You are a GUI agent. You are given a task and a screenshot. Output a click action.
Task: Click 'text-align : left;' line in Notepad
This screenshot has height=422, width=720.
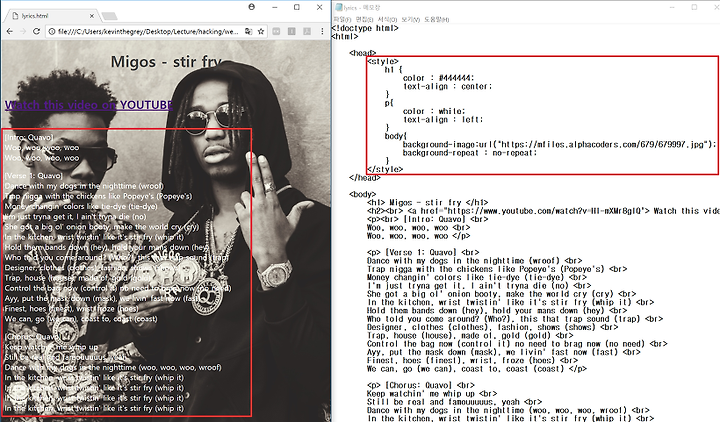tap(443, 120)
